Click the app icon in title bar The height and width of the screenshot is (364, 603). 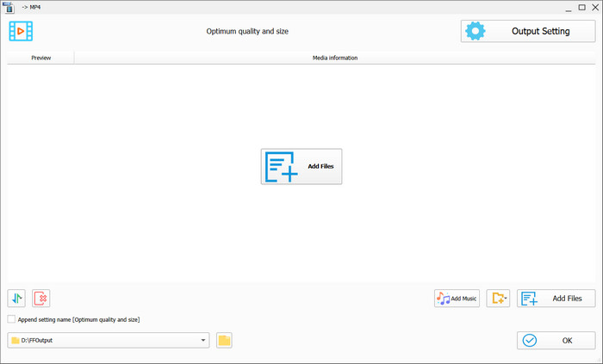(9, 7)
